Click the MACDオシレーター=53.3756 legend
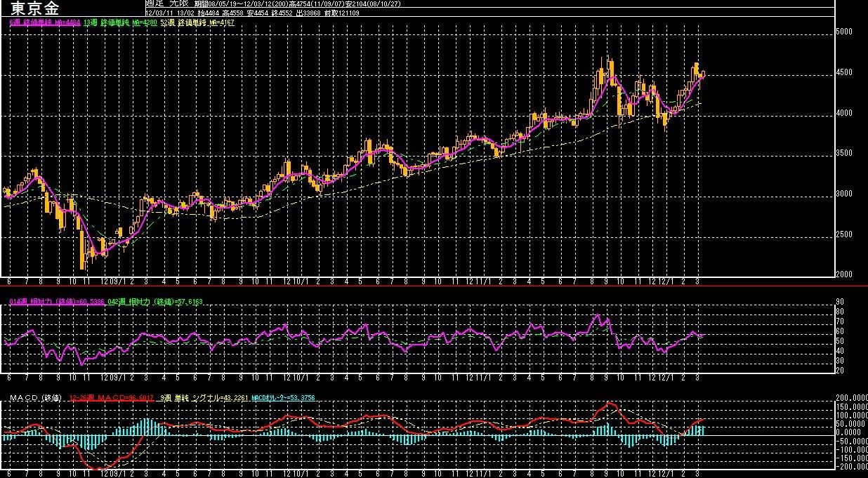The image size is (868, 478). tap(283, 398)
